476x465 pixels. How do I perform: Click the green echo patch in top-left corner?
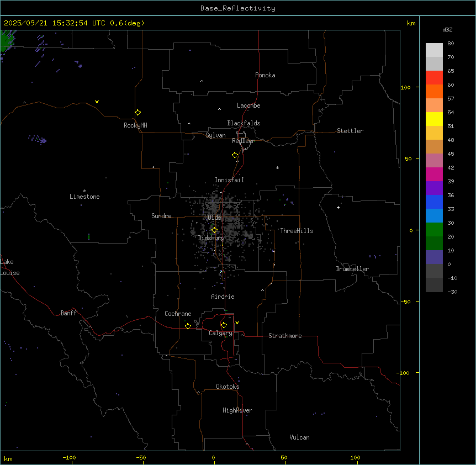tap(7, 40)
